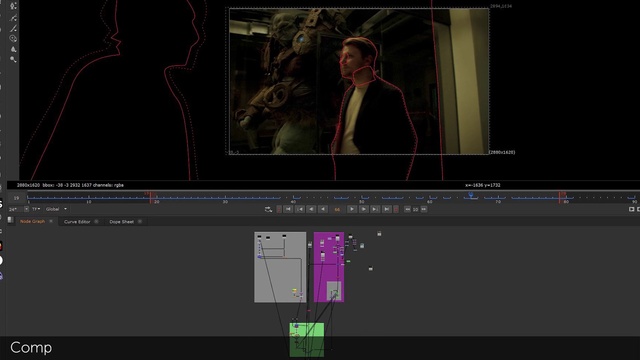Jump to the first frame
The width and height of the screenshot is (640, 360).
point(288,209)
